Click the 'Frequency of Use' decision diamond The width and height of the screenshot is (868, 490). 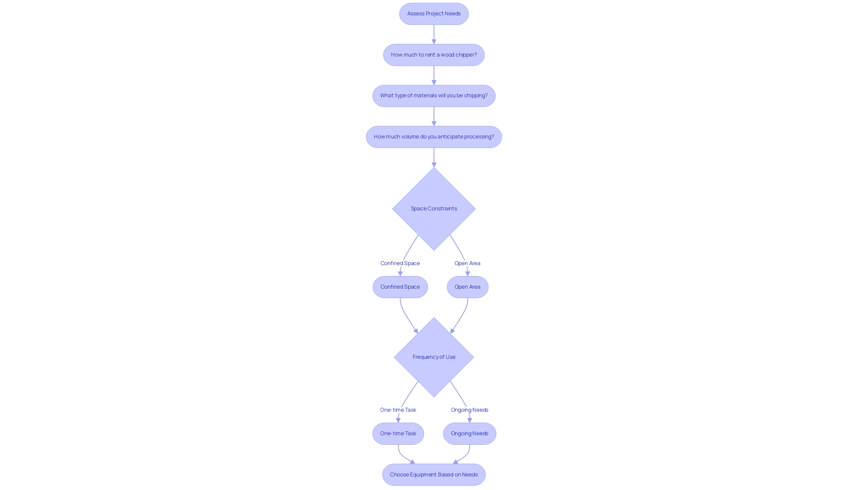(x=434, y=357)
